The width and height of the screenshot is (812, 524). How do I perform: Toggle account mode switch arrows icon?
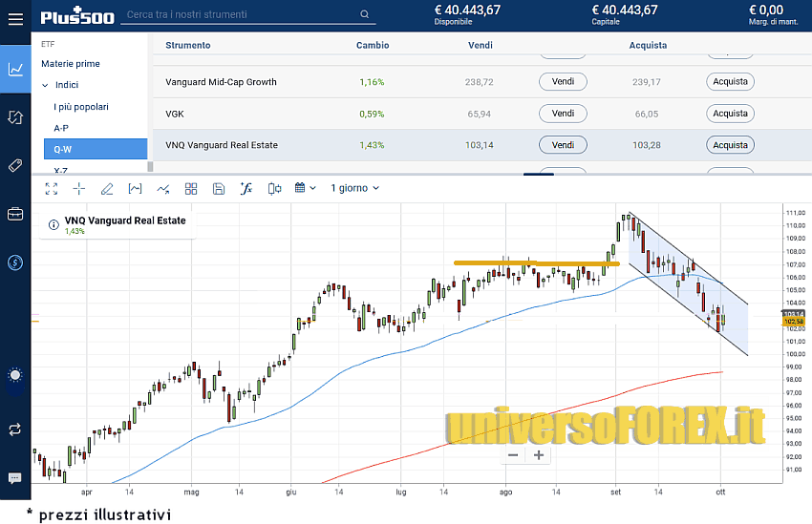coord(15,430)
